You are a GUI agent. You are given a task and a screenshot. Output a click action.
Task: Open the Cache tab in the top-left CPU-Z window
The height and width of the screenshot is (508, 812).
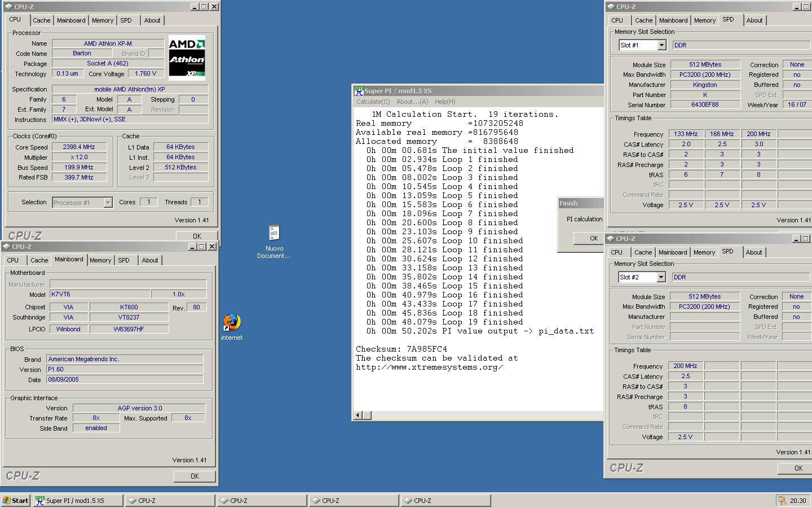click(41, 20)
